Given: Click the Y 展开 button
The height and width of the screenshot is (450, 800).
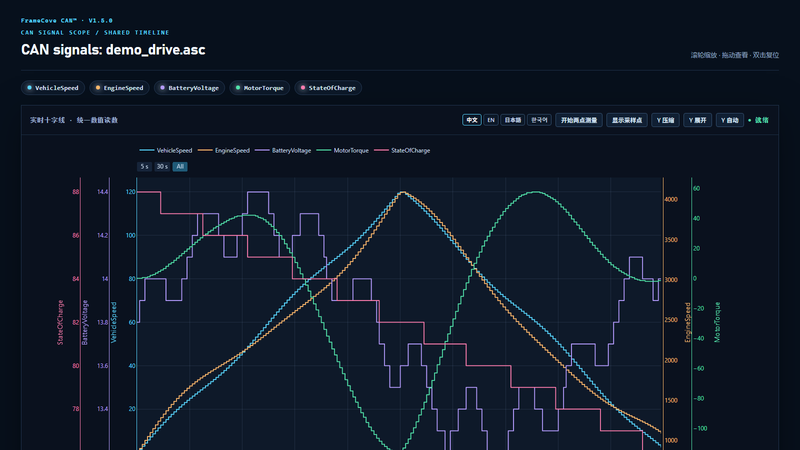Looking at the screenshot, I should [697, 120].
